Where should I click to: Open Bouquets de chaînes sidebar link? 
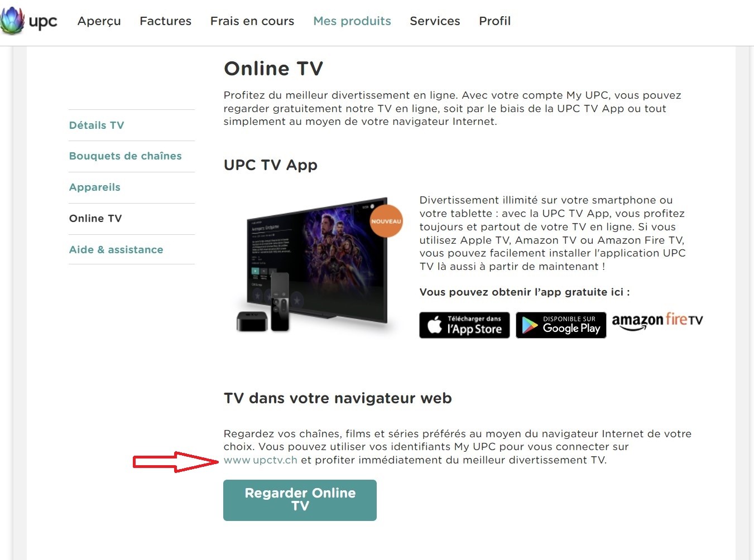pos(126,156)
